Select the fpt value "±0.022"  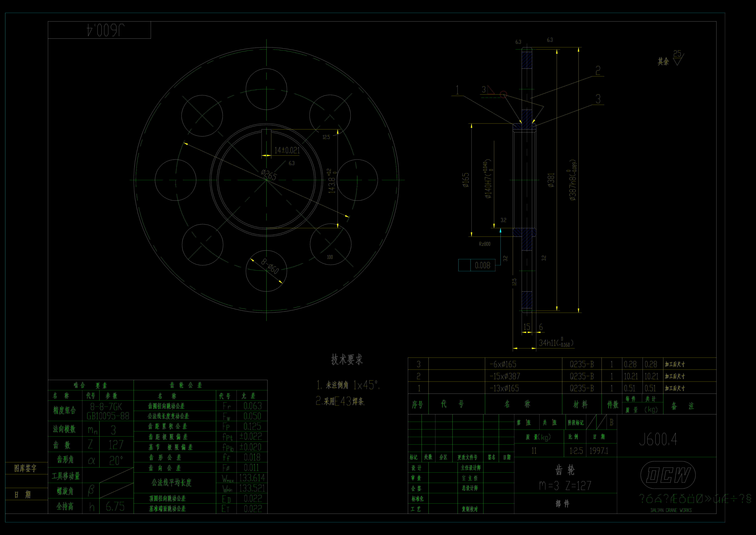[x=251, y=436]
